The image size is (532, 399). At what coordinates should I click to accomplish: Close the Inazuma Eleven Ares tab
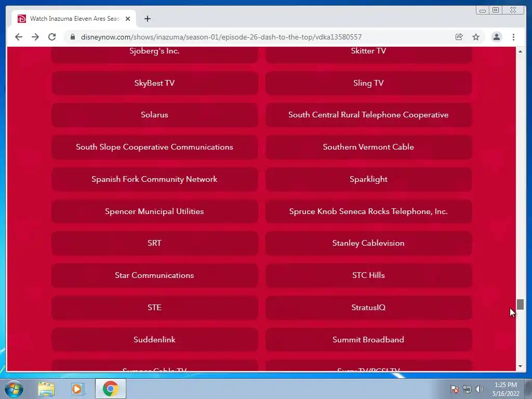[x=128, y=19]
